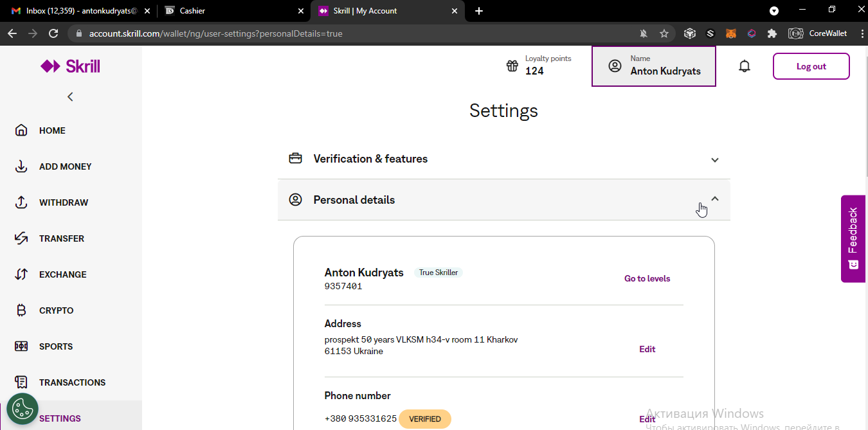Expand the Verification & features section
This screenshot has width=868, height=430.
pos(504,159)
